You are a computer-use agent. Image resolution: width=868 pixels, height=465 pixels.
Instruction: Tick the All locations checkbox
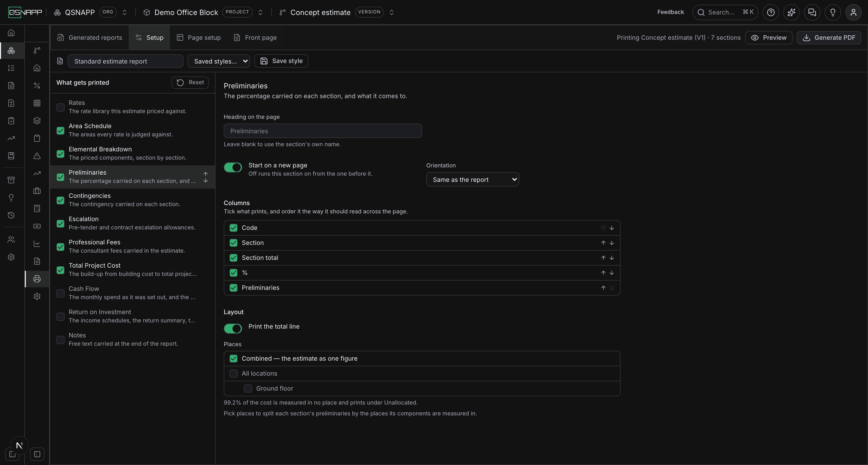[233, 373]
